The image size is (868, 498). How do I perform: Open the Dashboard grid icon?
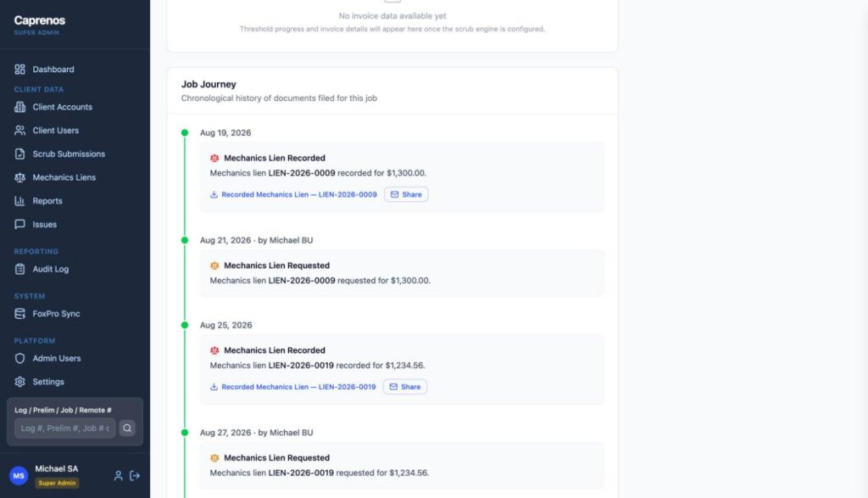20,70
